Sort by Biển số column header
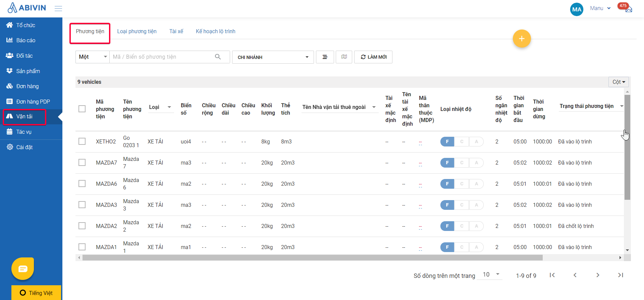Image resolution: width=644 pixels, height=300 pixels. click(186, 109)
